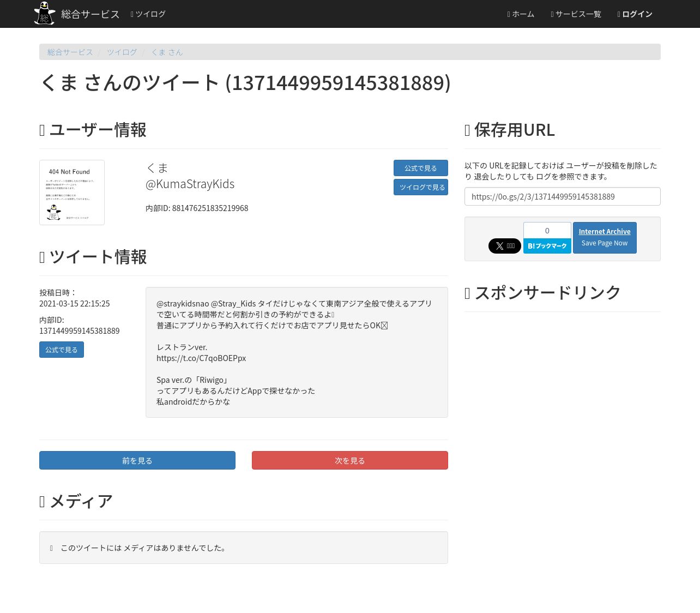Click 公式で見る button next to user name

pos(421,168)
